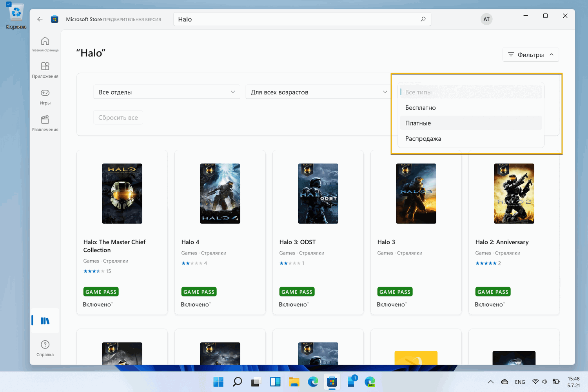Screen dimensions: 588x392
Task: Select 'Платные' from type list
Action: coord(418,123)
